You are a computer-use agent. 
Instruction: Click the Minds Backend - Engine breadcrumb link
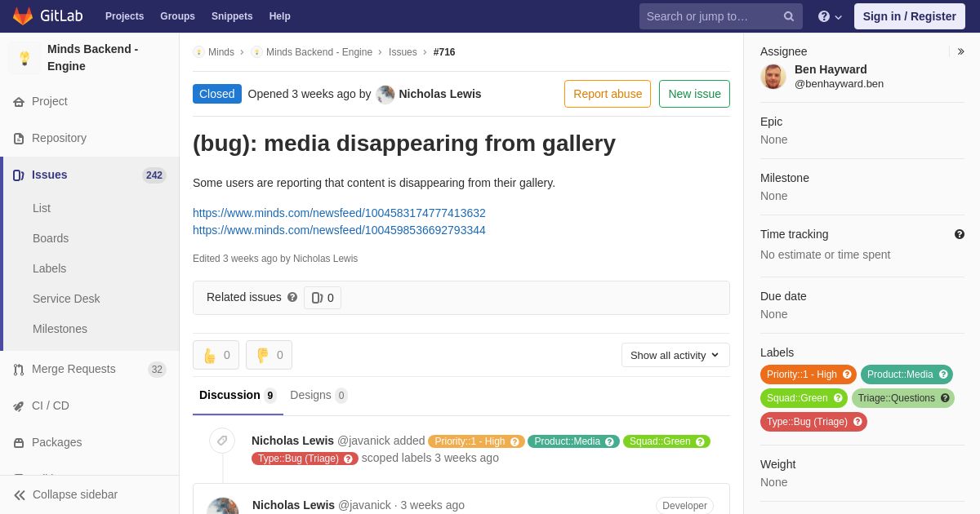pos(319,52)
